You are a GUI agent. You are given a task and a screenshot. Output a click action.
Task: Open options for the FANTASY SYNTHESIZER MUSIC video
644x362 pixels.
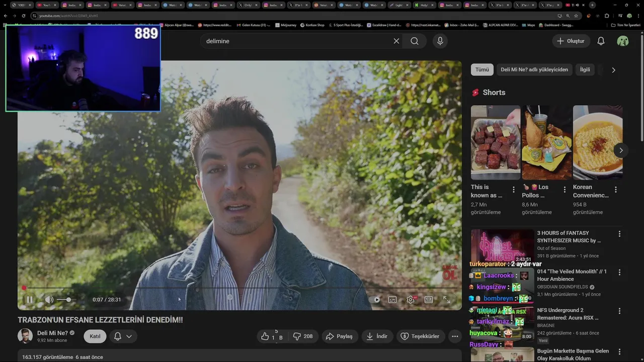click(x=619, y=234)
